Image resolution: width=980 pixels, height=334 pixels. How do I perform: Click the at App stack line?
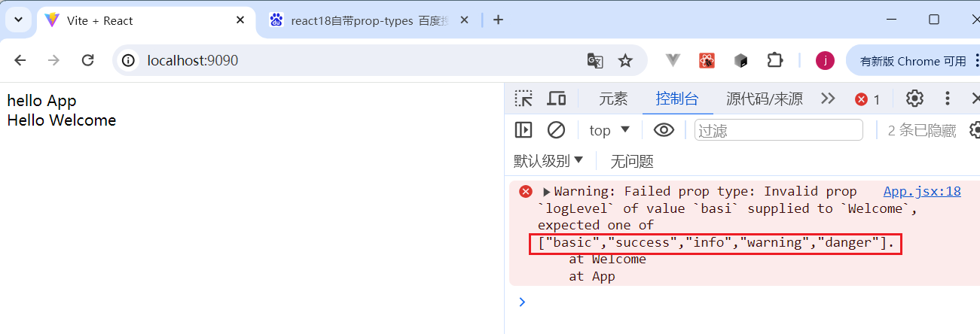click(592, 276)
